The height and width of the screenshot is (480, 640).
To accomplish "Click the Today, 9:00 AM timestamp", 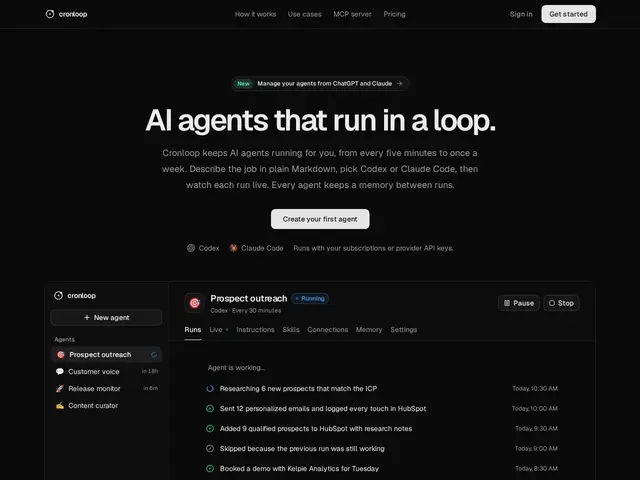I will click(x=536, y=449).
